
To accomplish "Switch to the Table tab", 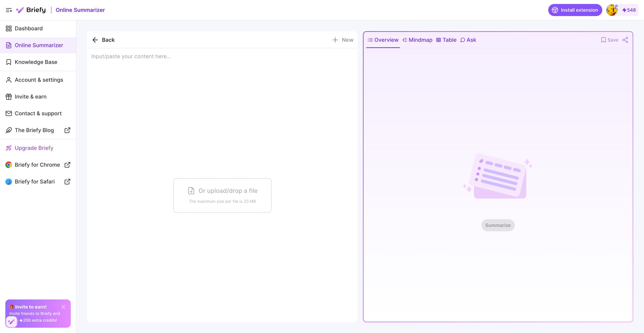I will point(446,40).
